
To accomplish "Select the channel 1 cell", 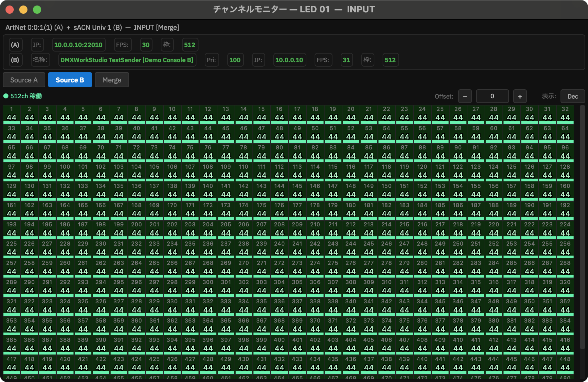I will pyautogui.click(x=12, y=114).
